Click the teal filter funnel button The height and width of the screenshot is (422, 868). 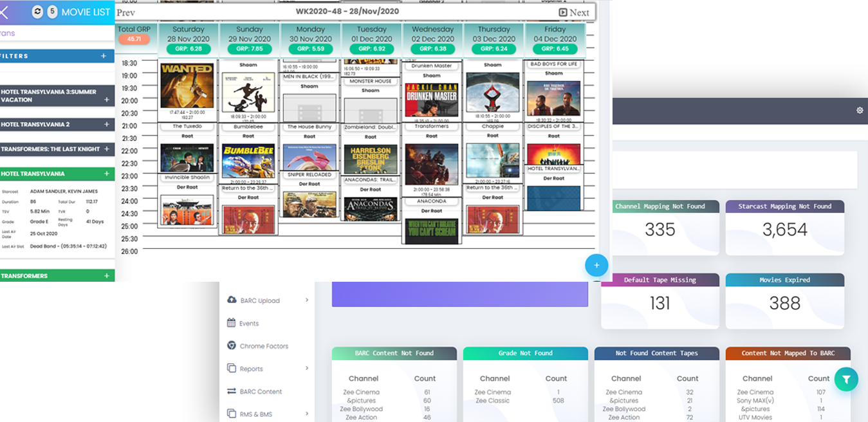point(846,380)
